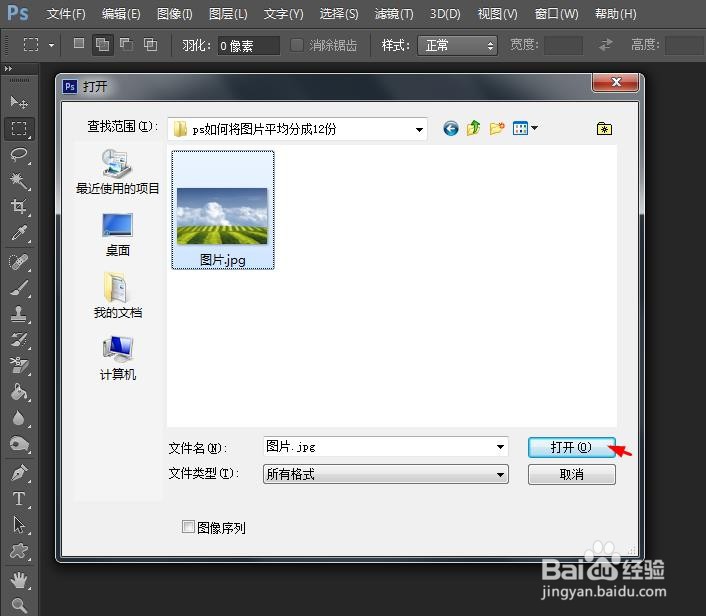The height and width of the screenshot is (616, 706).
Task: Click the 打开(O) button
Action: point(571,447)
